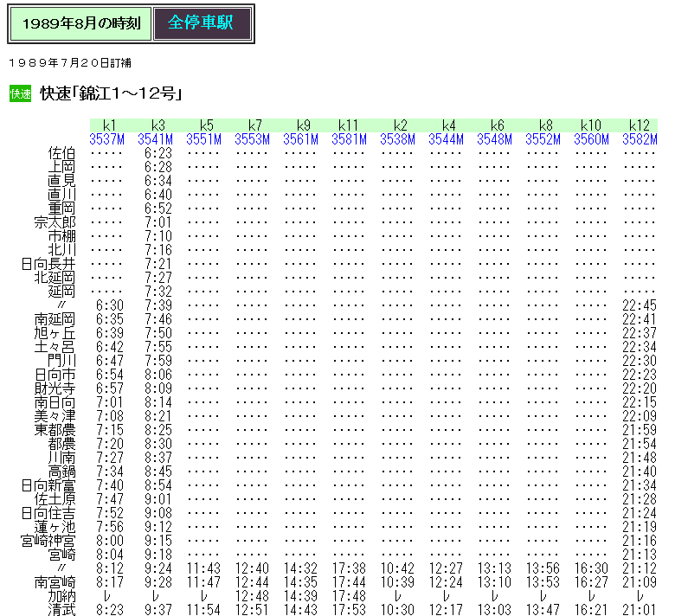The height and width of the screenshot is (616, 675).
Task: Click the 東都農 station row label
Action: [x=55, y=430]
